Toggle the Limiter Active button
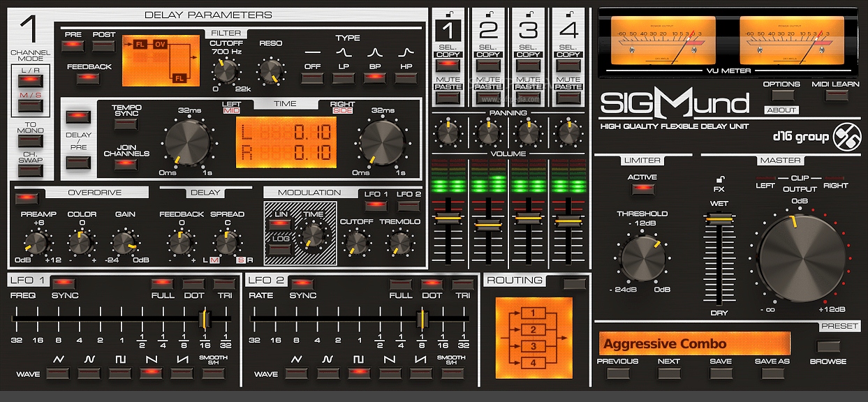Screen dimensions: 868x402 click(642, 189)
